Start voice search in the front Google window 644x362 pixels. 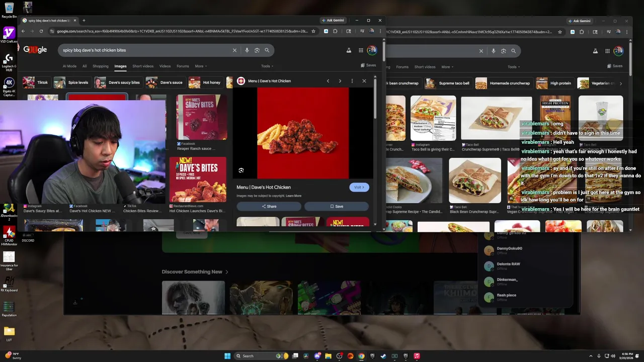(247, 50)
